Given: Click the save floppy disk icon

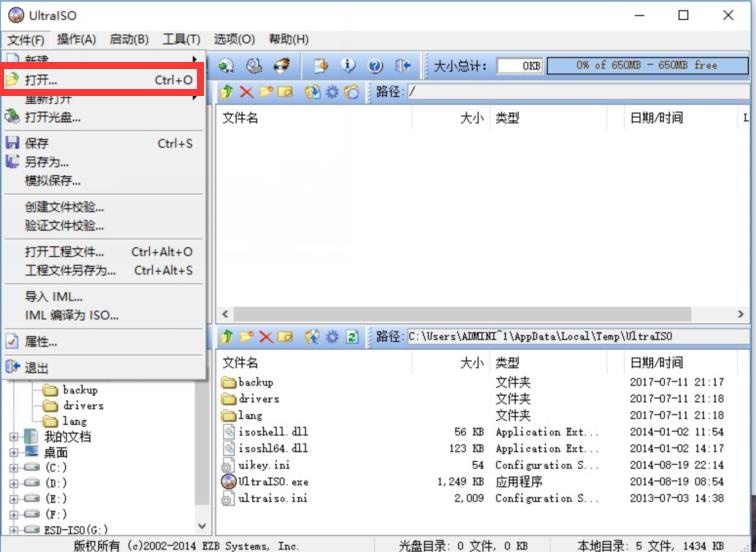Looking at the screenshot, I should pyautogui.click(x=13, y=143).
